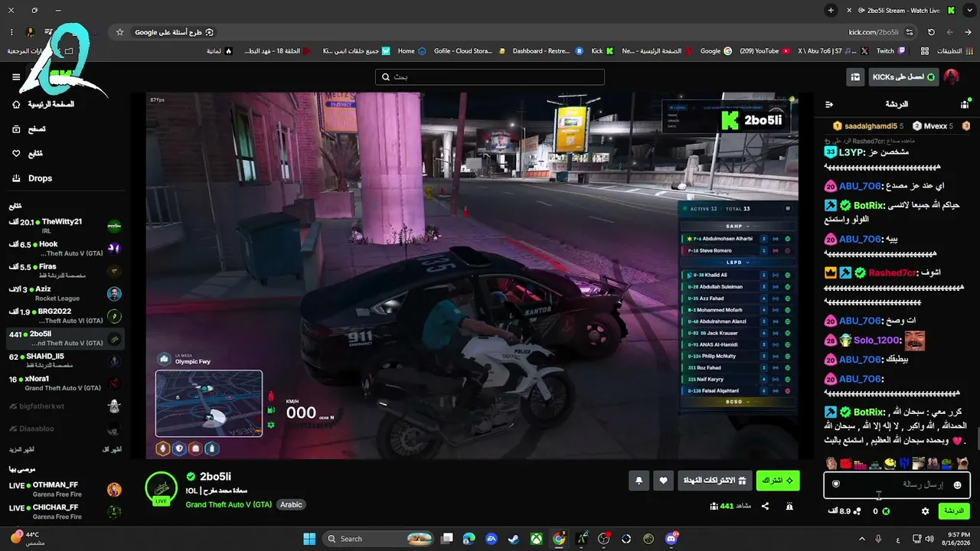Viewport: 980px width, 551px height.
Task: Open Discord from the taskbar
Action: point(671,539)
